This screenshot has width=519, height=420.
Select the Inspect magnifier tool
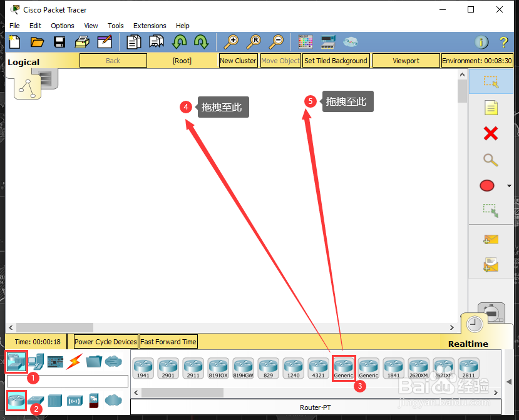[x=491, y=160]
